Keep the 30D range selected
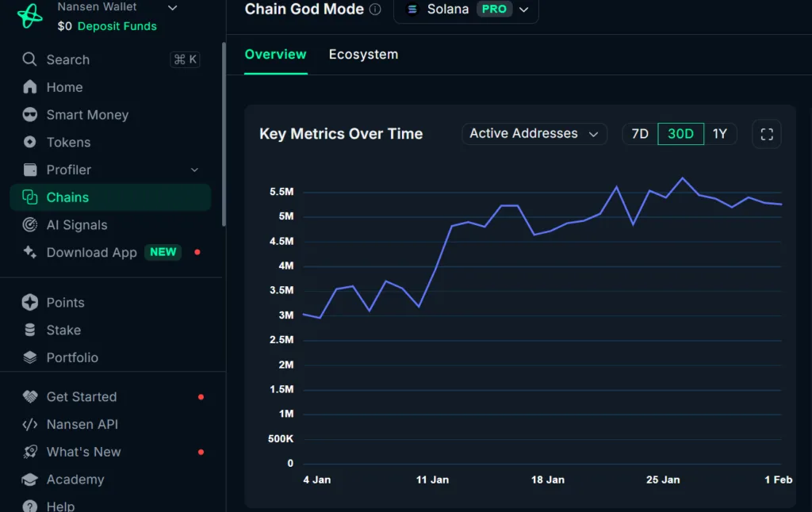Screen dimensions: 812x512 click(680, 134)
